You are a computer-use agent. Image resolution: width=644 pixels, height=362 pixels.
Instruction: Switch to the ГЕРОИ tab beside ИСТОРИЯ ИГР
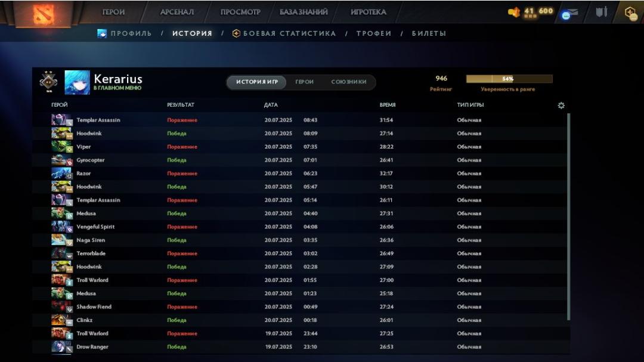tap(304, 82)
